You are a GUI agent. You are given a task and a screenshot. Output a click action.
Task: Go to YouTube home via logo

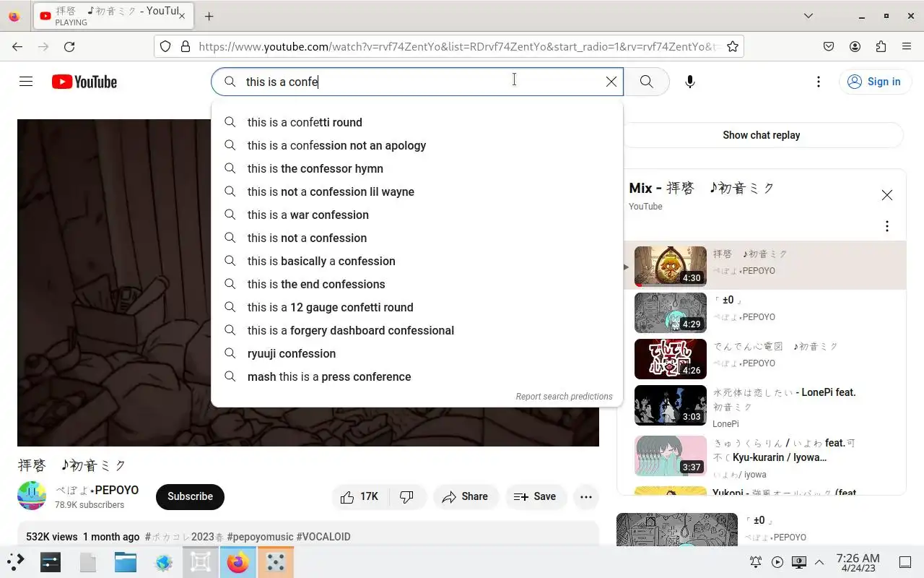[x=84, y=82]
